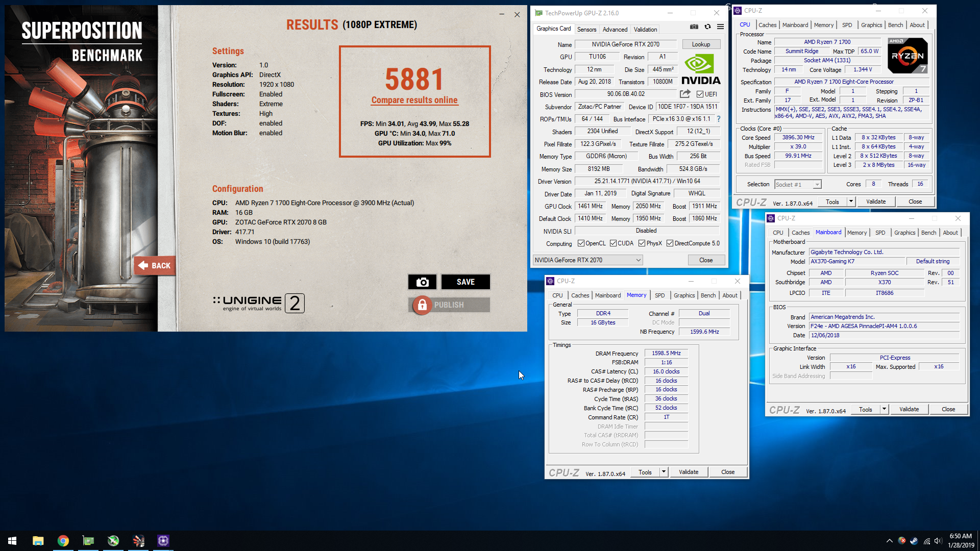
Task: Click Tools button in CPU-Z Mainboard window
Action: (x=865, y=409)
